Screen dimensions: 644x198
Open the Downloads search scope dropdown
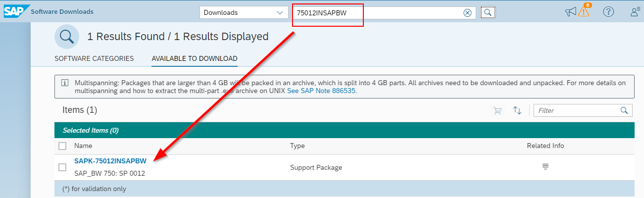pos(244,13)
